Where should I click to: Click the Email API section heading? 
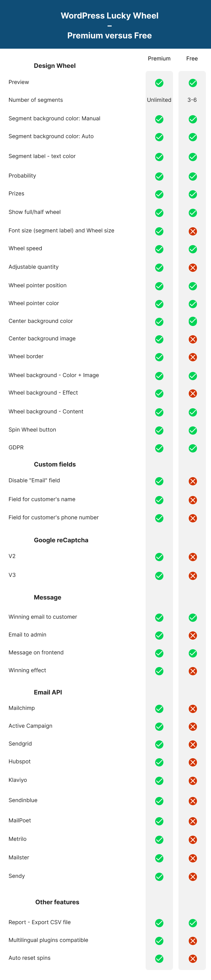pos(48,692)
